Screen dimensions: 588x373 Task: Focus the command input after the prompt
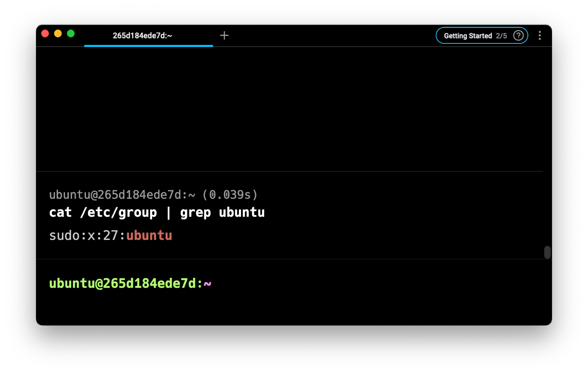294,284
